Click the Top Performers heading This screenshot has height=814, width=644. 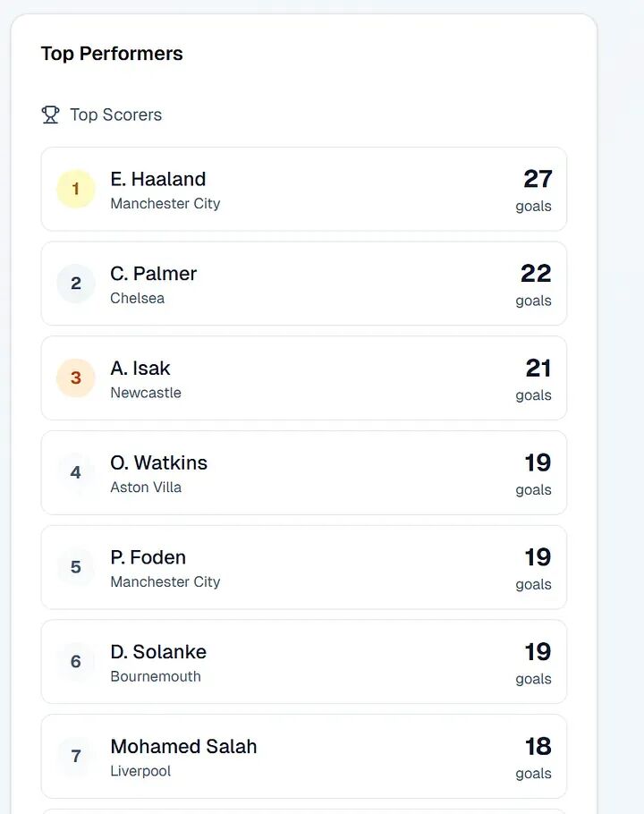point(112,54)
